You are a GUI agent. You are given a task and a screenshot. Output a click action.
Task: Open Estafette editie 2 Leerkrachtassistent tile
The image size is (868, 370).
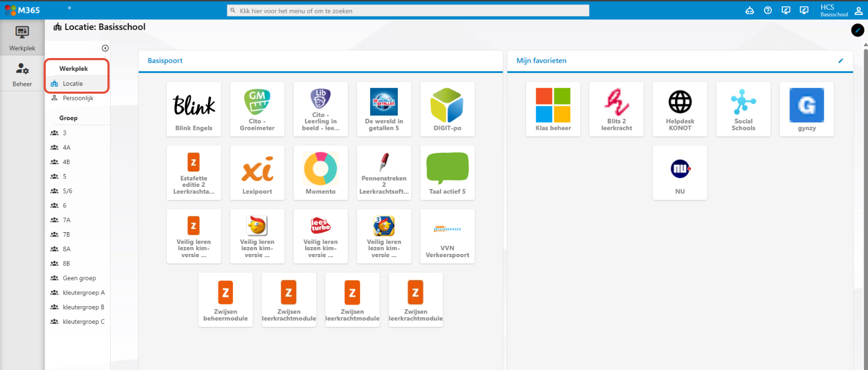(x=194, y=172)
